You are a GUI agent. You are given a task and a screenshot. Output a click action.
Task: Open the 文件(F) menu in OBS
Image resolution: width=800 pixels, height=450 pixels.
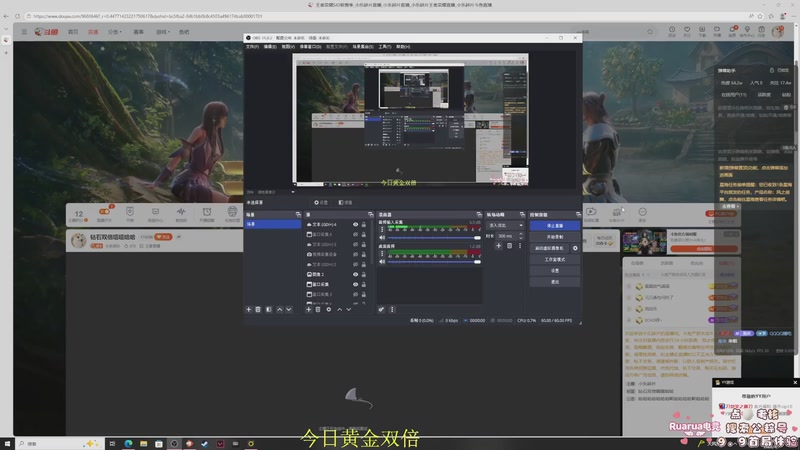[x=253, y=46]
